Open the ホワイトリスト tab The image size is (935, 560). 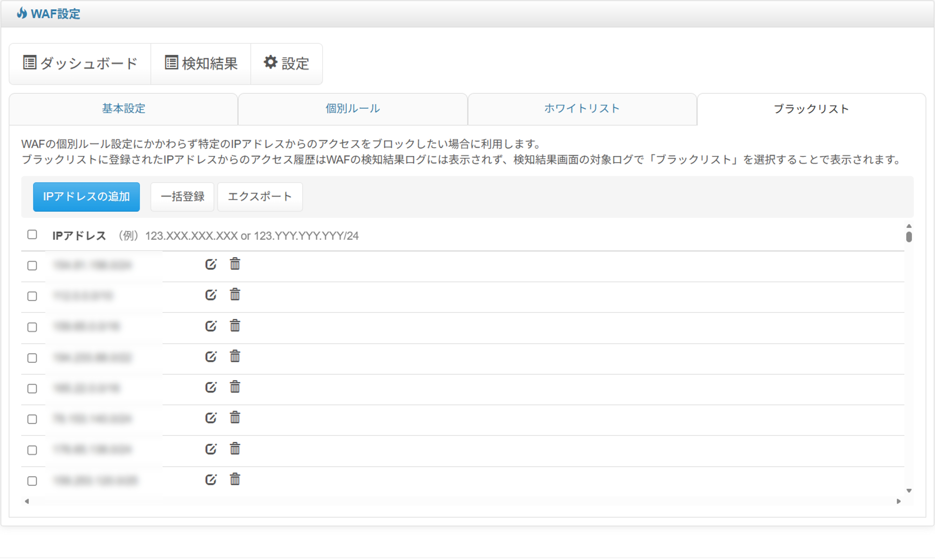click(582, 109)
